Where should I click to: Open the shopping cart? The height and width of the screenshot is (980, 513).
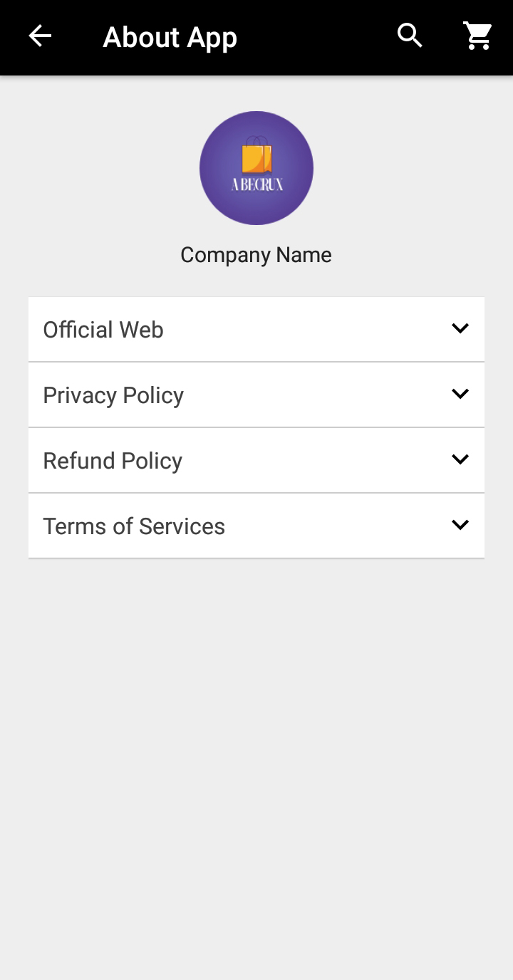click(477, 36)
